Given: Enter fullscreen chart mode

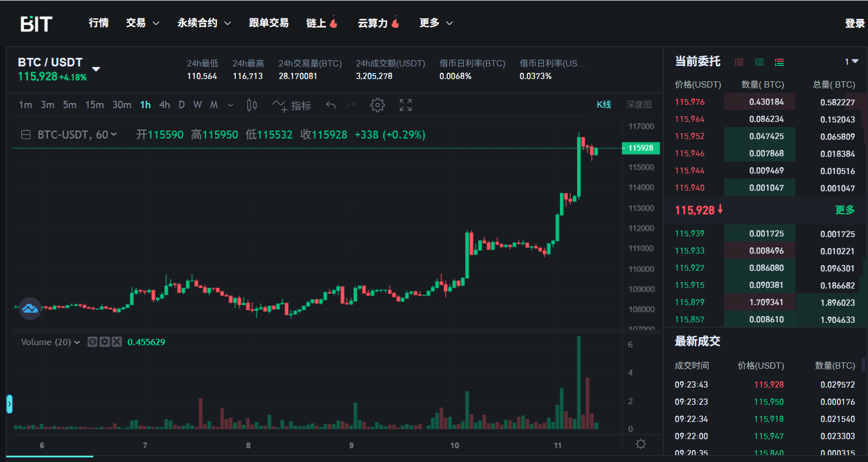Looking at the screenshot, I should pyautogui.click(x=405, y=105).
